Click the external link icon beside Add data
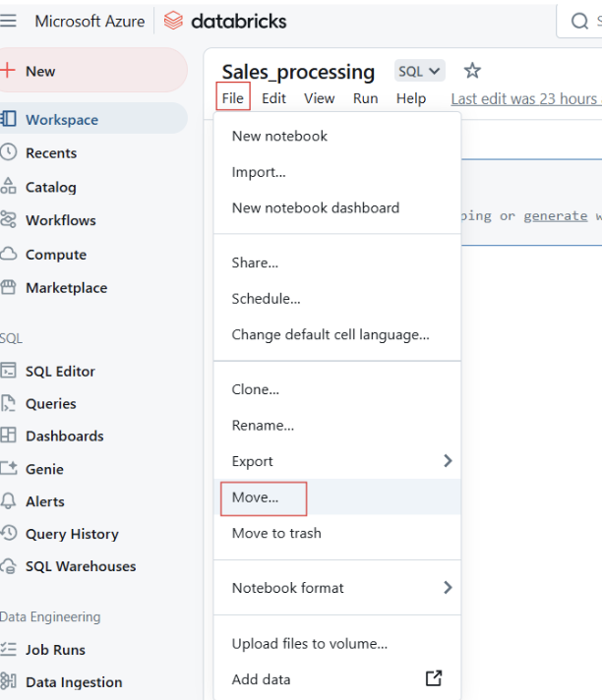The image size is (602, 700). [434, 678]
